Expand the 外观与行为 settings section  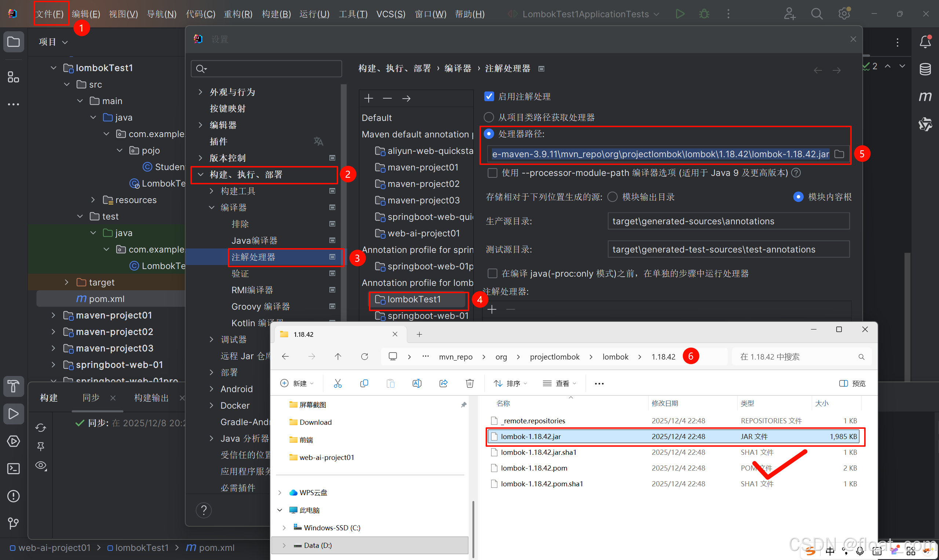[201, 92]
